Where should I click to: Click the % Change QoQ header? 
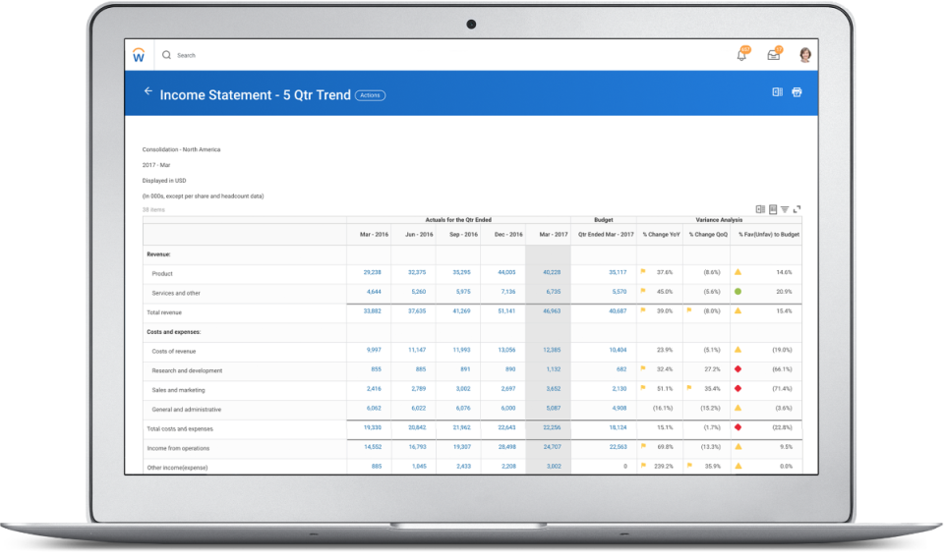pyautogui.click(x=708, y=235)
